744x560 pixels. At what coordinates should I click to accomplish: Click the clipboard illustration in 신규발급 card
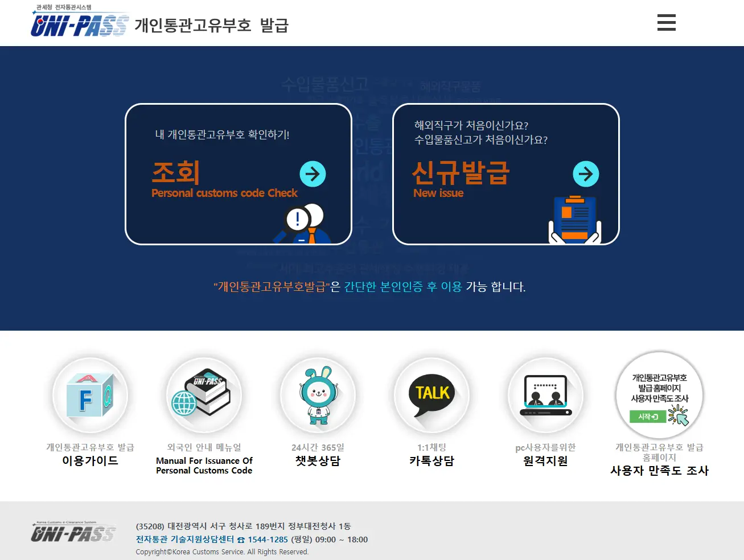(x=575, y=220)
